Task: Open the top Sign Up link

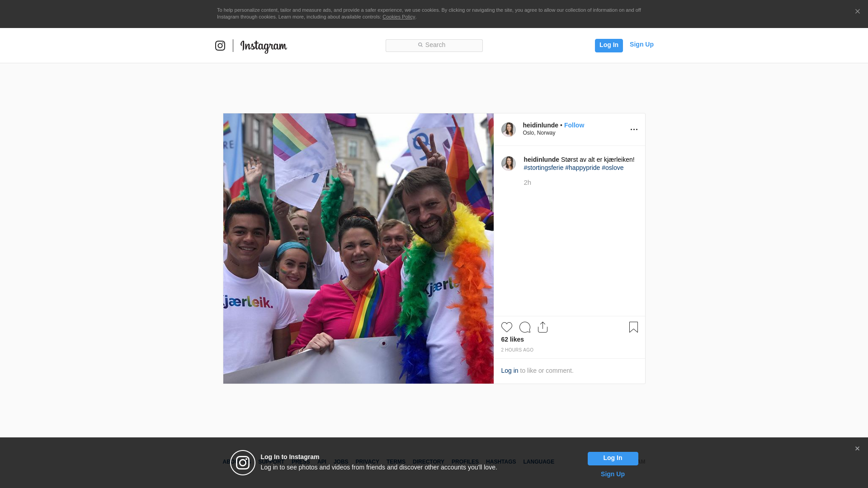Action: (641, 44)
